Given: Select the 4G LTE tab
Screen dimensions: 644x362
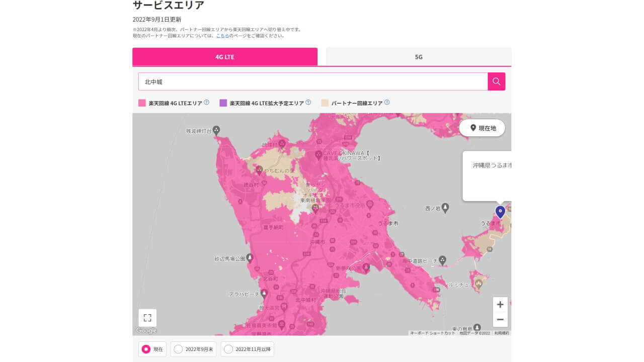Looking at the screenshot, I should pyautogui.click(x=224, y=57).
